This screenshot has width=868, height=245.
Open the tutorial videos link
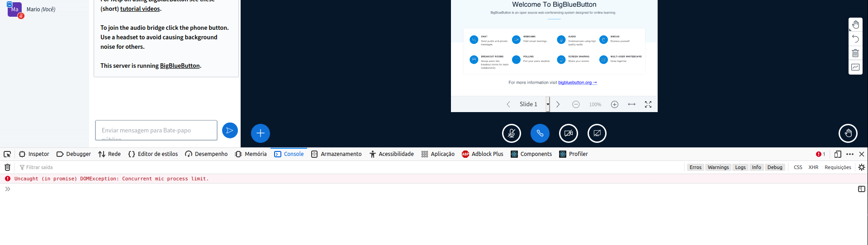[140, 9]
